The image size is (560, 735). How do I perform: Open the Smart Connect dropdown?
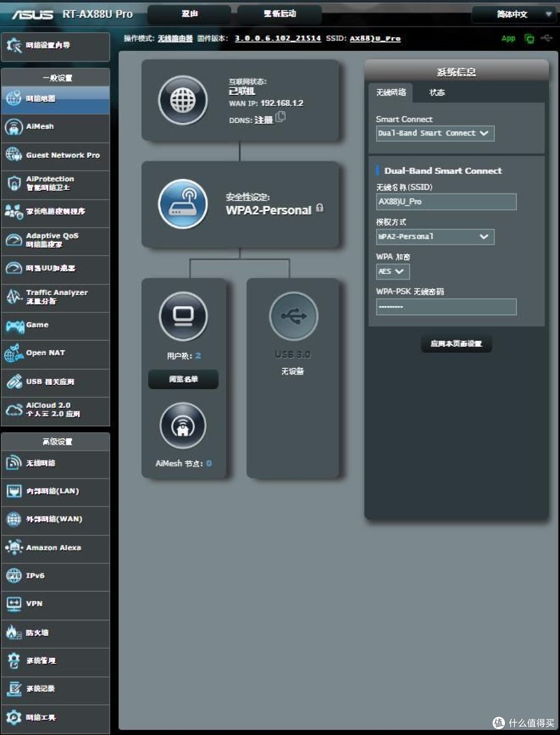(x=435, y=133)
